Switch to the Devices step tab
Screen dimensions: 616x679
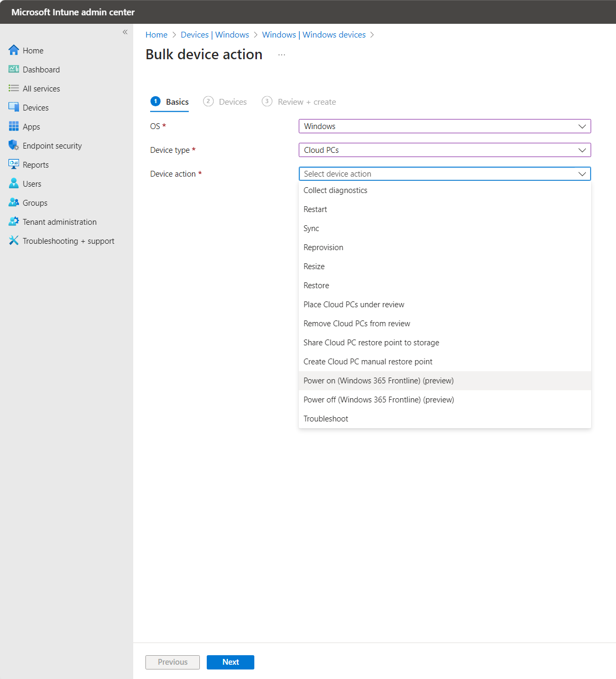(225, 102)
